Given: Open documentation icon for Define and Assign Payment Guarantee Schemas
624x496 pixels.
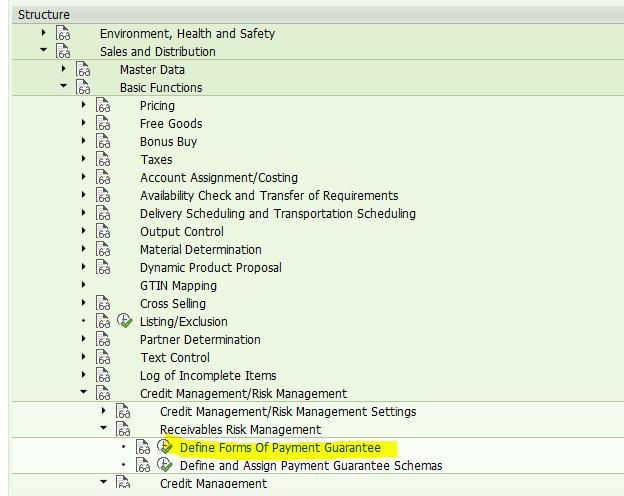Looking at the screenshot, I should (142, 465).
